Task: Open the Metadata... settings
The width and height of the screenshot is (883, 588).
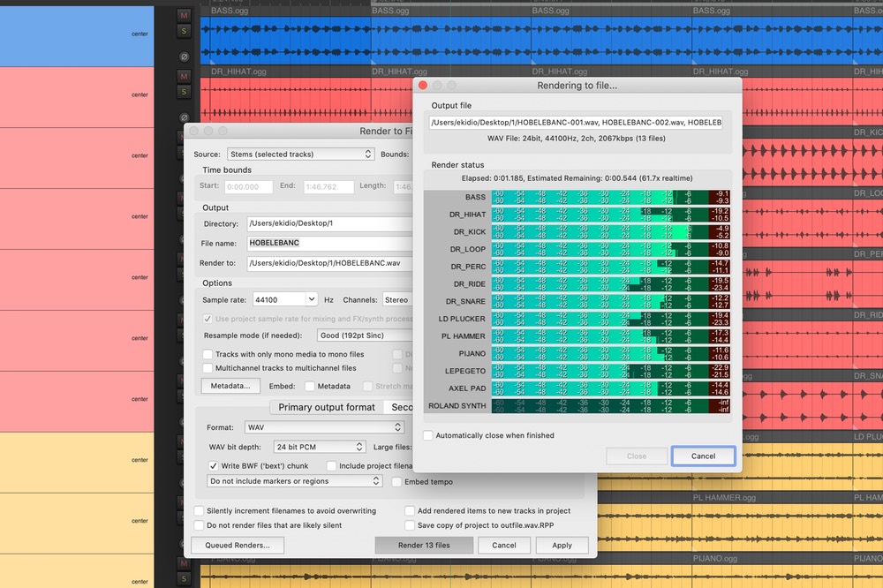Action: (230, 386)
